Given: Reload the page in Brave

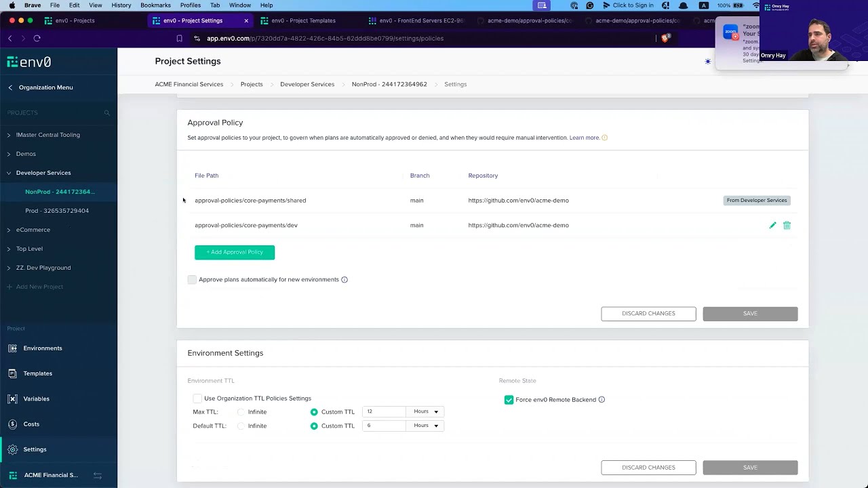Looking at the screenshot, I should tap(37, 39).
